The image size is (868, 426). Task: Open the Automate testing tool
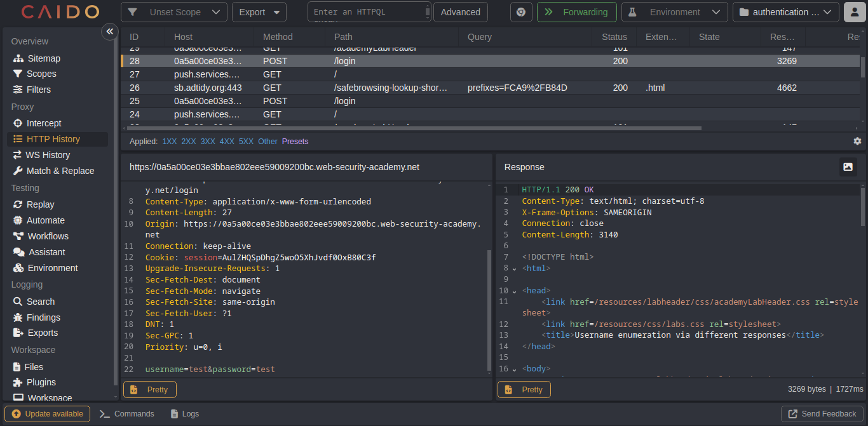pos(45,220)
